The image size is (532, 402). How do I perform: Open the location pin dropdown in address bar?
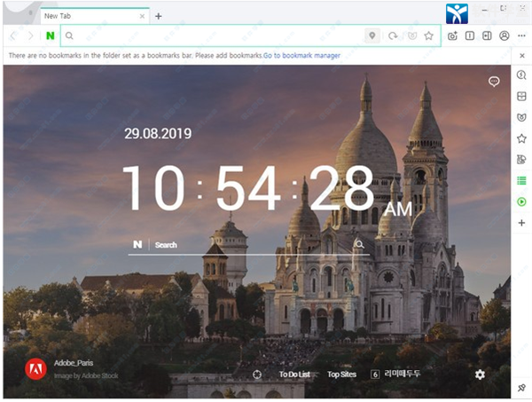[372, 35]
